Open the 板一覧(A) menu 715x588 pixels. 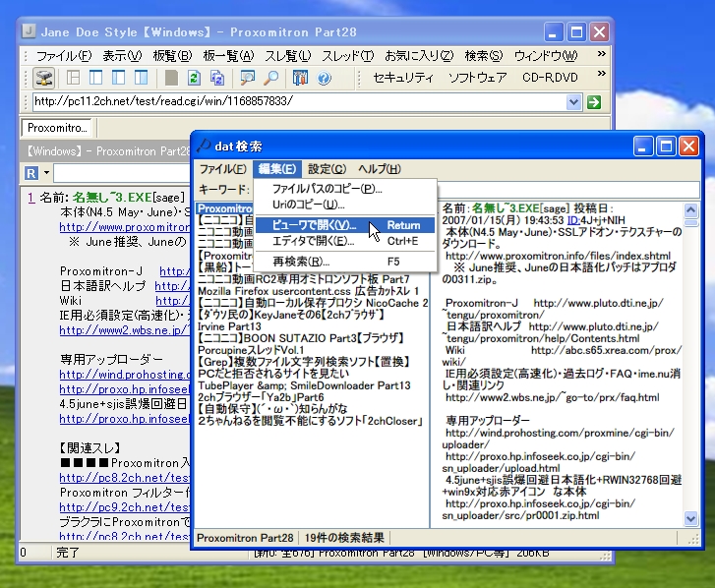228,56
